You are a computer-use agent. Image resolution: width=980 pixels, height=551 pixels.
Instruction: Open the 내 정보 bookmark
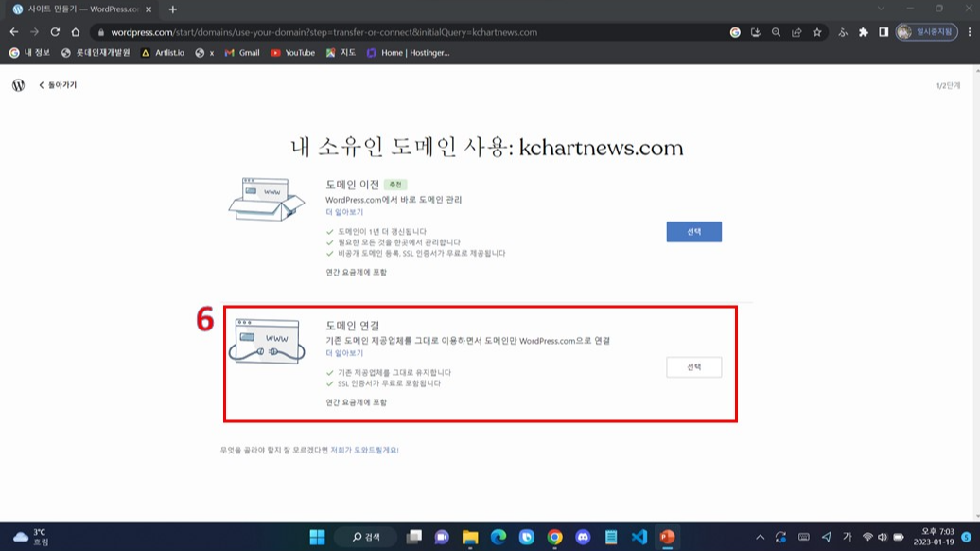tap(29, 53)
